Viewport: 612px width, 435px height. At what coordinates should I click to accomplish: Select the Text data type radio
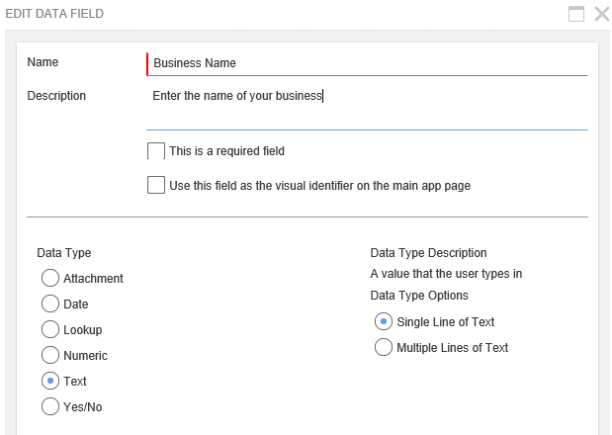pyautogui.click(x=48, y=381)
